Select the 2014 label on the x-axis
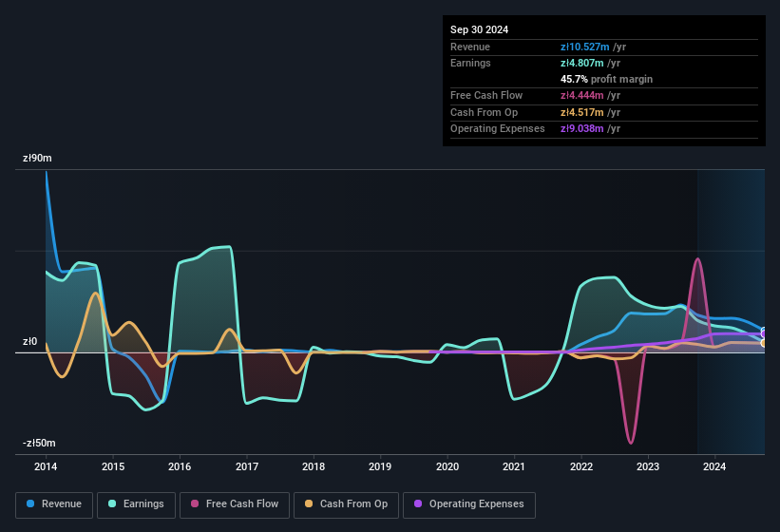 point(46,466)
